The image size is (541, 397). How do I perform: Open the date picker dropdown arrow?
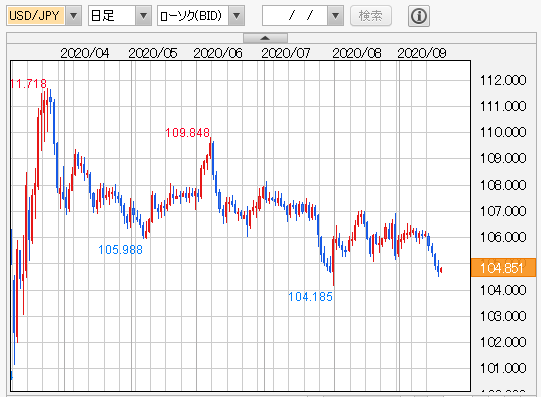(x=335, y=16)
